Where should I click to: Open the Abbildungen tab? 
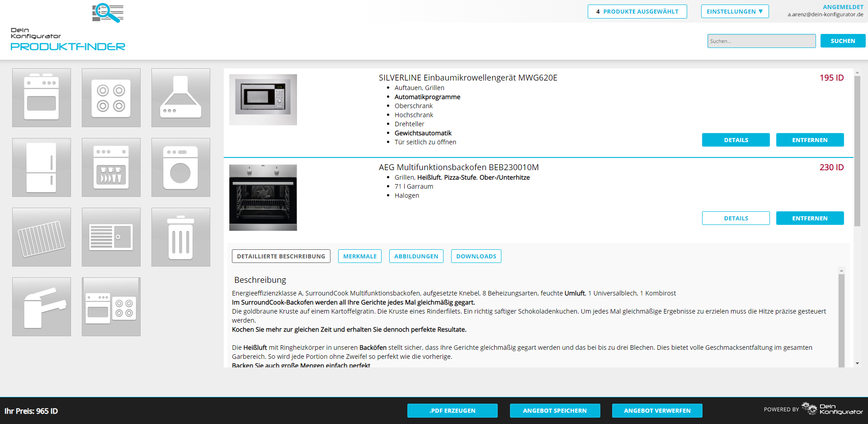pyautogui.click(x=416, y=256)
